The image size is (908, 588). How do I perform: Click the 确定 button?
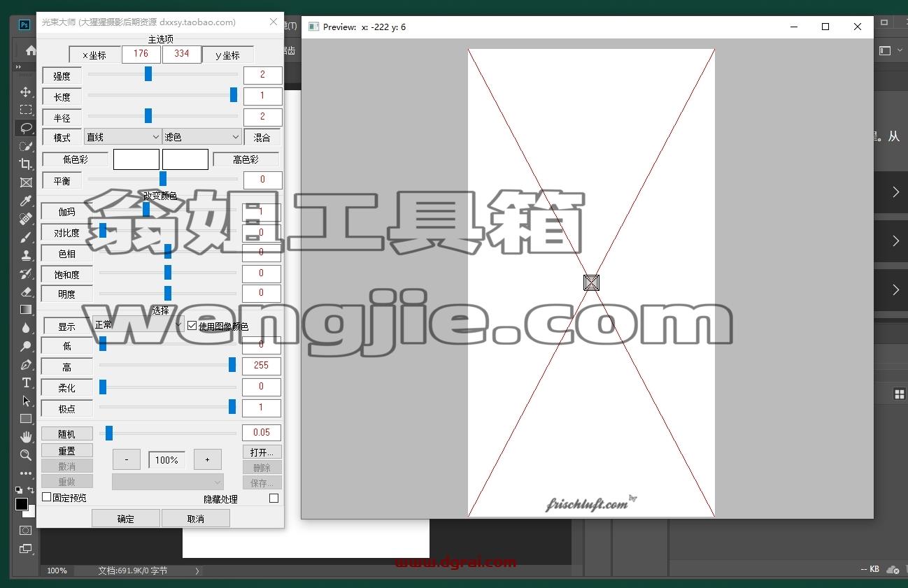point(126,518)
